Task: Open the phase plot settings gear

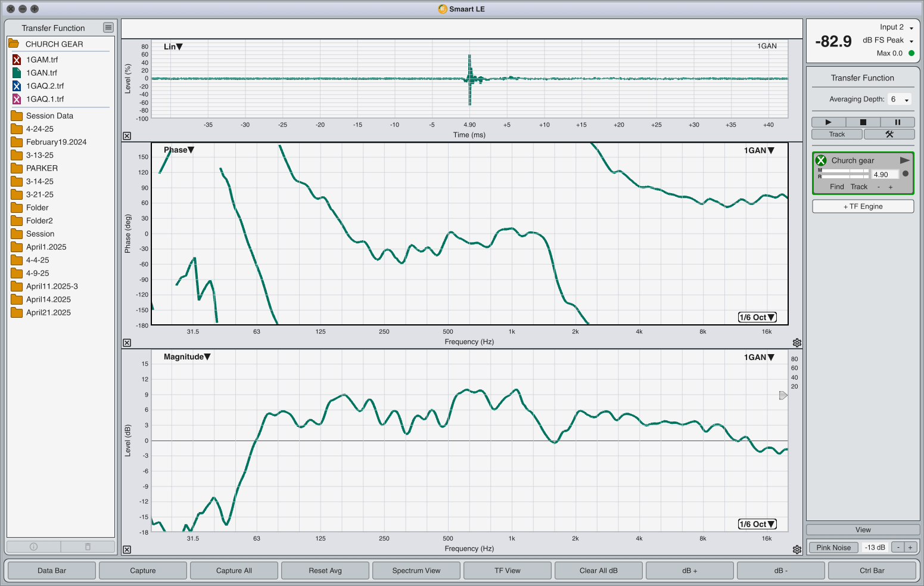Action: (797, 343)
